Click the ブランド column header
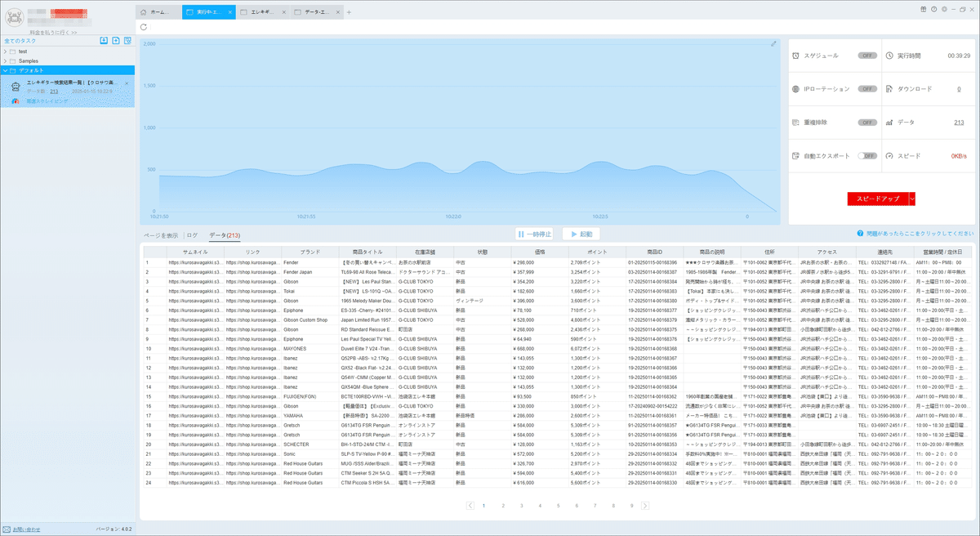980x536 pixels. 310,252
